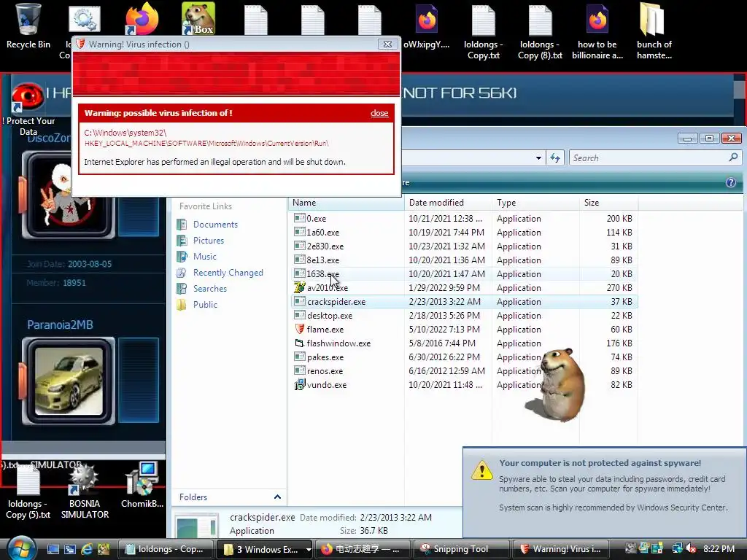Open the Firefox desktop shortcut
The width and height of the screenshot is (747, 560).
click(142, 19)
